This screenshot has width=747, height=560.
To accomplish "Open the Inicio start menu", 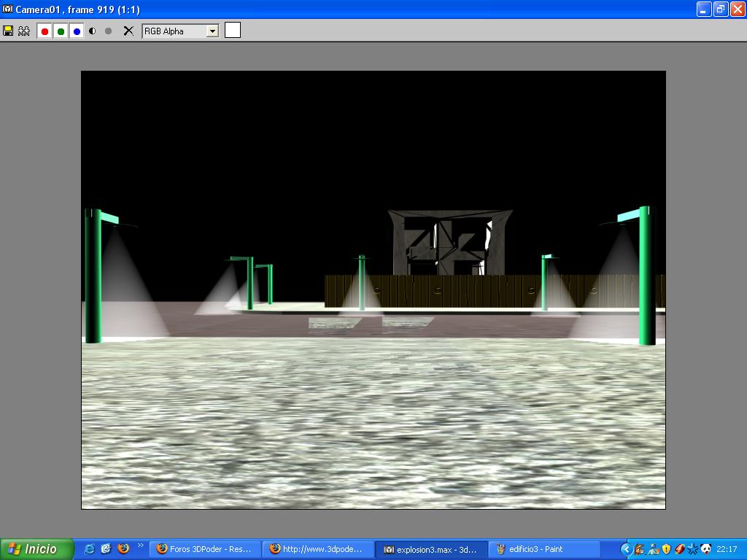I will (36, 549).
